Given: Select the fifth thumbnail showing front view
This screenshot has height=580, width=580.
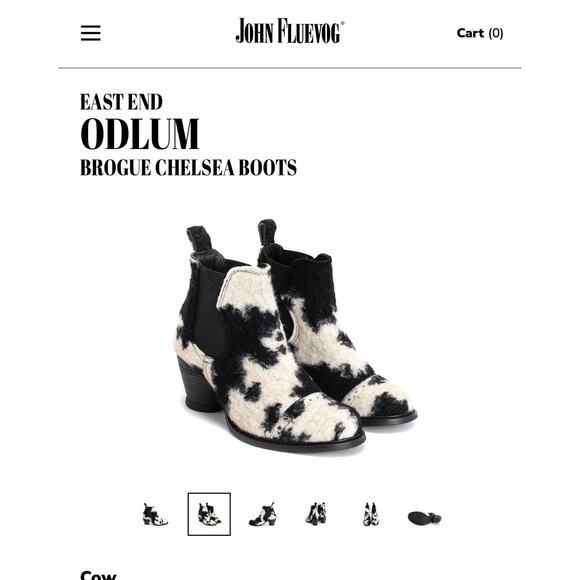Looking at the screenshot, I should tap(371, 514).
